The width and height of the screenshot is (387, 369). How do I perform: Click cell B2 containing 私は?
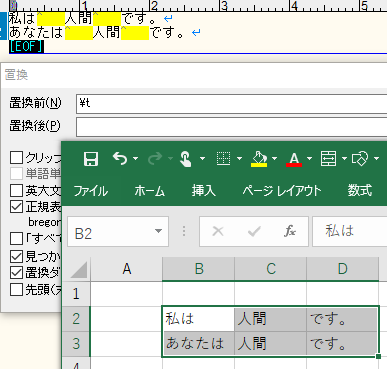coord(199,319)
